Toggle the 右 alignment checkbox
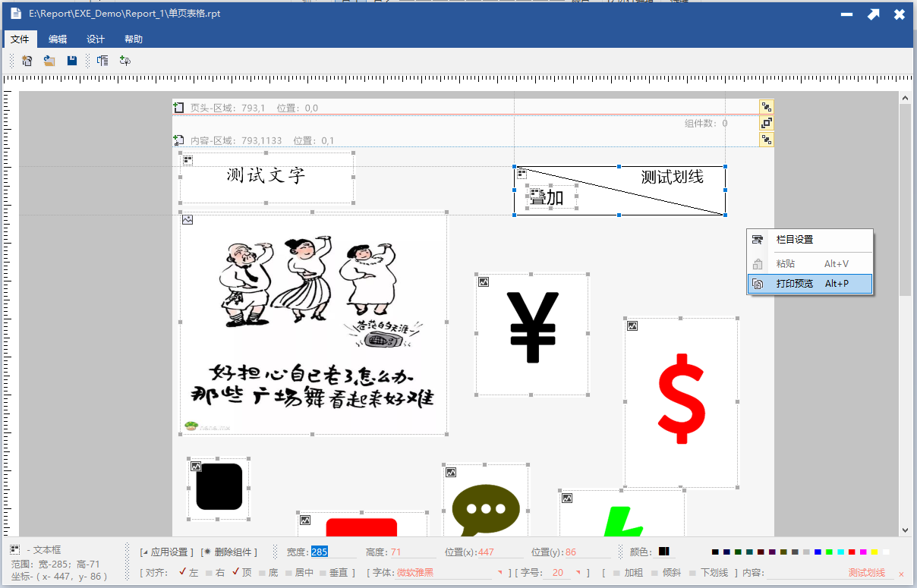This screenshot has width=917, height=588. (x=209, y=573)
